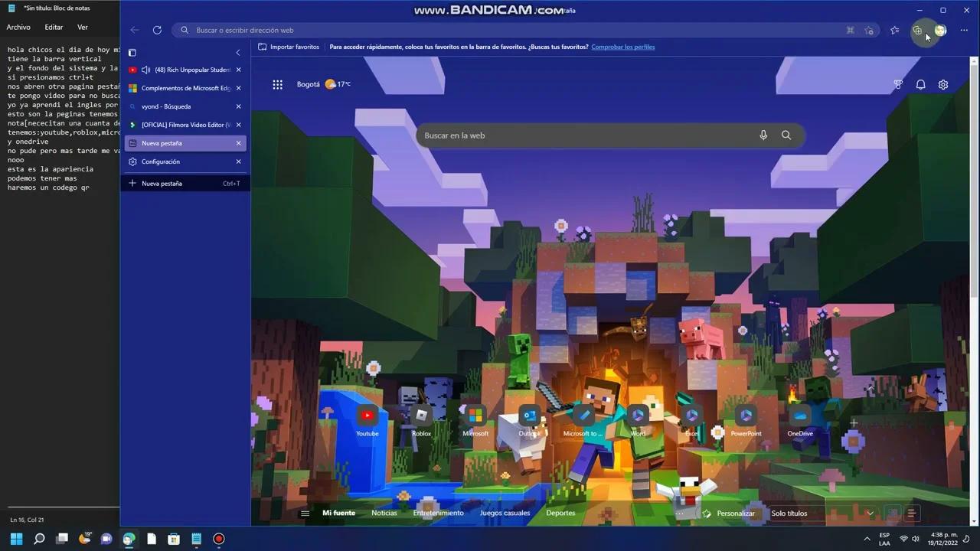Select the Configuración tab
Image resolution: width=980 pixels, height=551 pixels.
click(185, 161)
